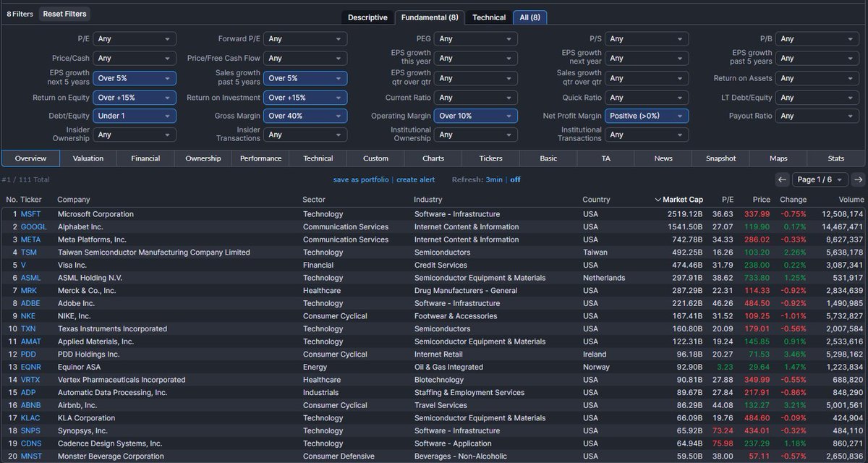
Task: Click the next page arrow icon
Action: coord(859,179)
